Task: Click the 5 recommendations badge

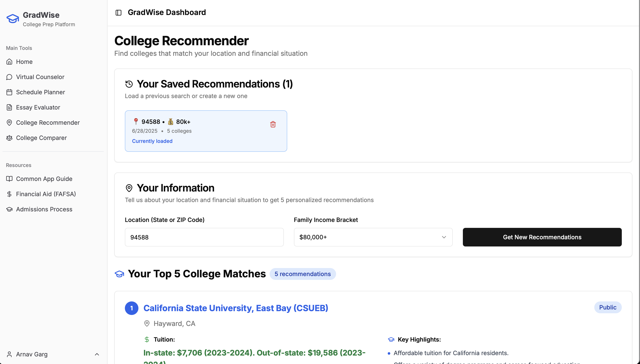Action: [302, 274]
